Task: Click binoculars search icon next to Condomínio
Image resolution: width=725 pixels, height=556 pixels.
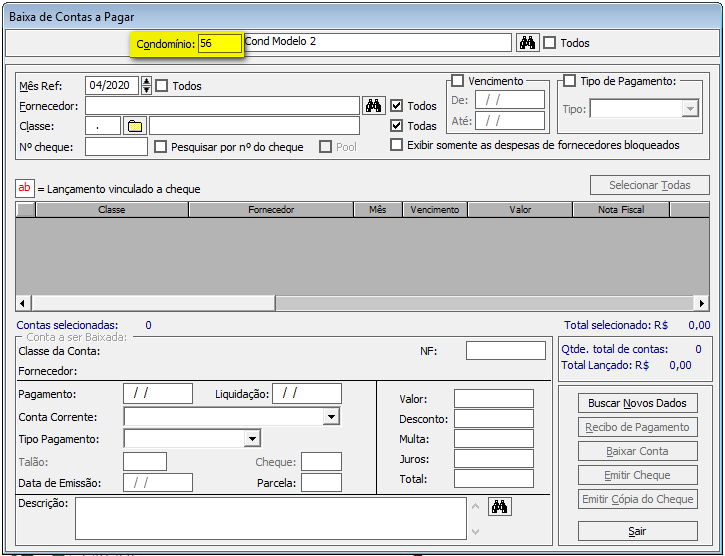Action: 527,43
